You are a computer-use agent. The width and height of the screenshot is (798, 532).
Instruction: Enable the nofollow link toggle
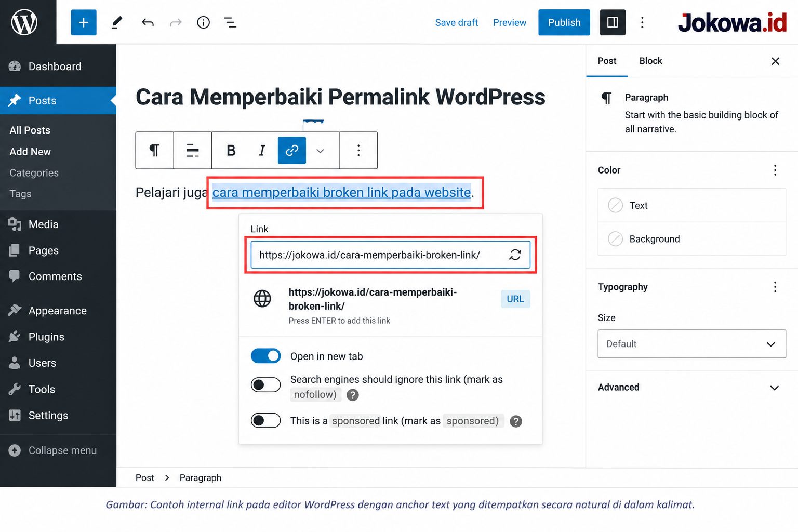pyautogui.click(x=265, y=384)
